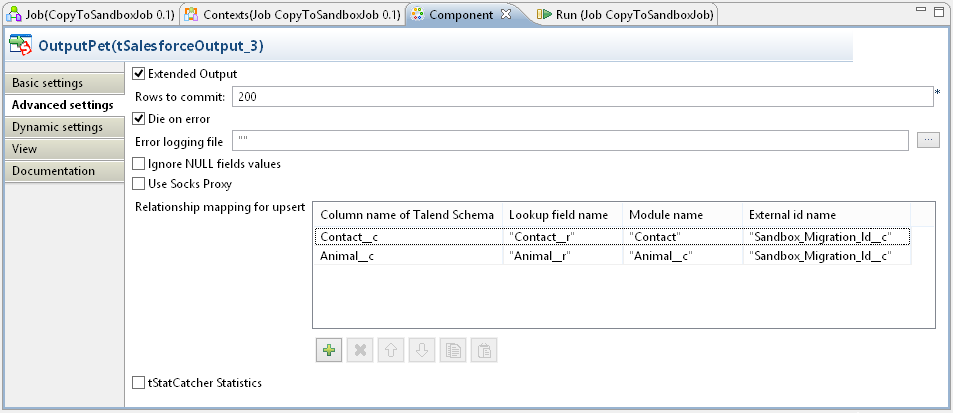Screen dimensions: 953x413
Task: Click the tSalesforceOutput component icon in header
Action: pos(20,46)
